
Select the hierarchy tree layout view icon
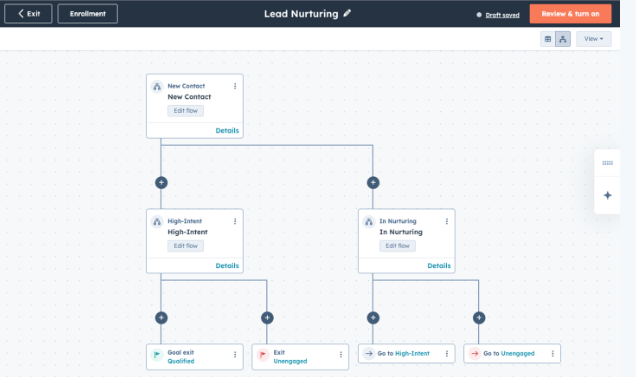tap(563, 39)
